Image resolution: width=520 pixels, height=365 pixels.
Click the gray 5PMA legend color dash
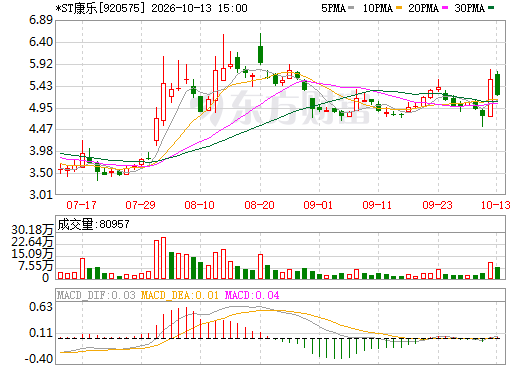[351, 7]
